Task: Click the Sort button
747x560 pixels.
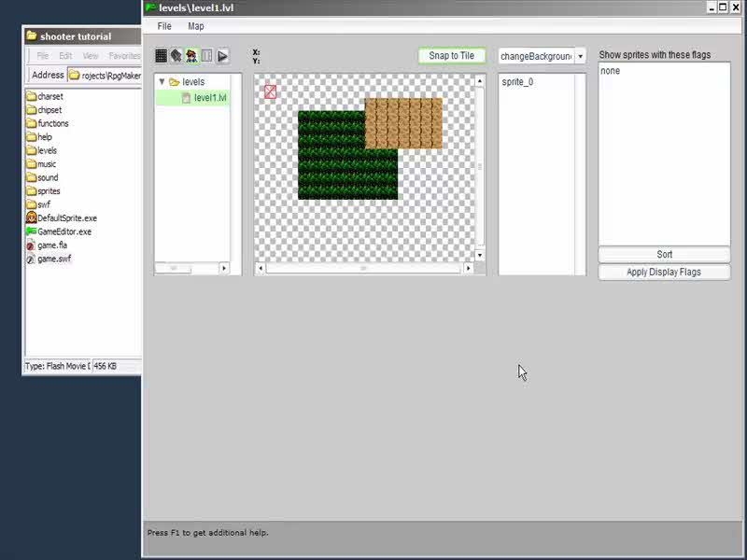Action: (x=664, y=254)
